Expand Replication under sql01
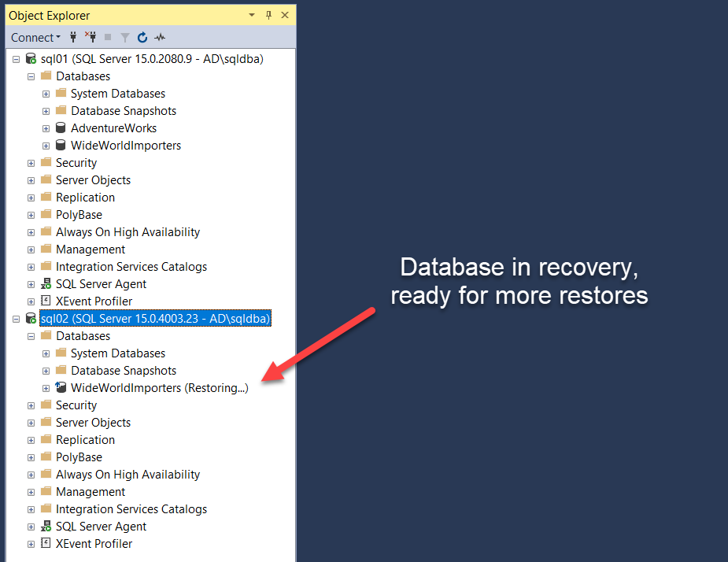Image resolution: width=728 pixels, height=562 pixels. pyautogui.click(x=31, y=198)
